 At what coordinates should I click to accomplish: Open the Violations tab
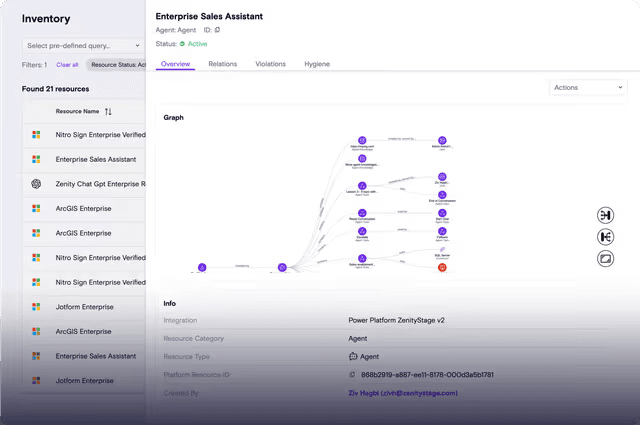tap(270, 64)
